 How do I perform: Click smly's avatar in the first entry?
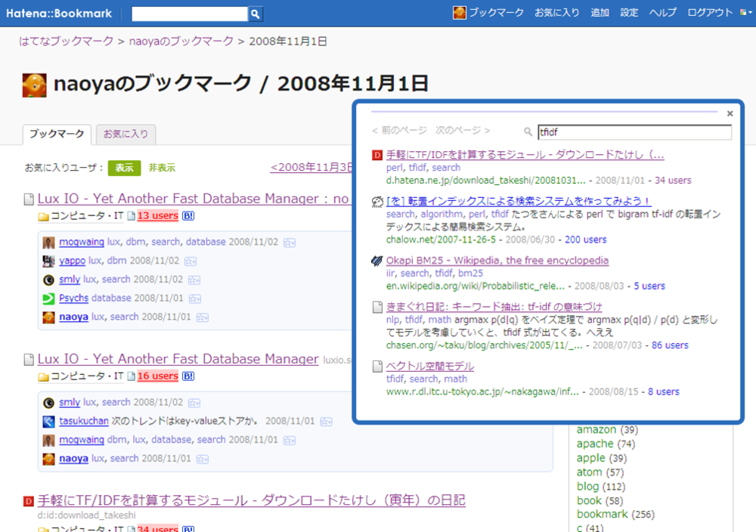[x=48, y=280]
